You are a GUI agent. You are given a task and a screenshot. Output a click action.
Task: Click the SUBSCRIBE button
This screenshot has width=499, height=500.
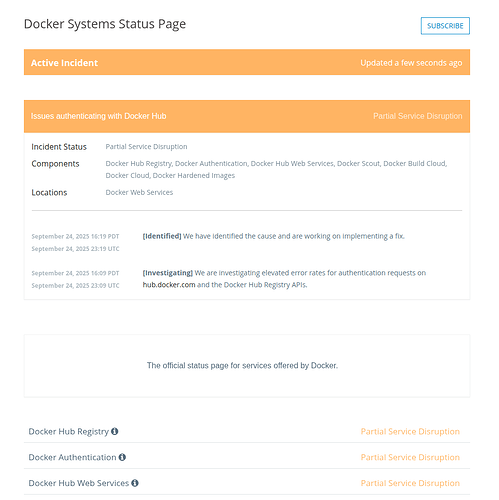click(445, 26)
